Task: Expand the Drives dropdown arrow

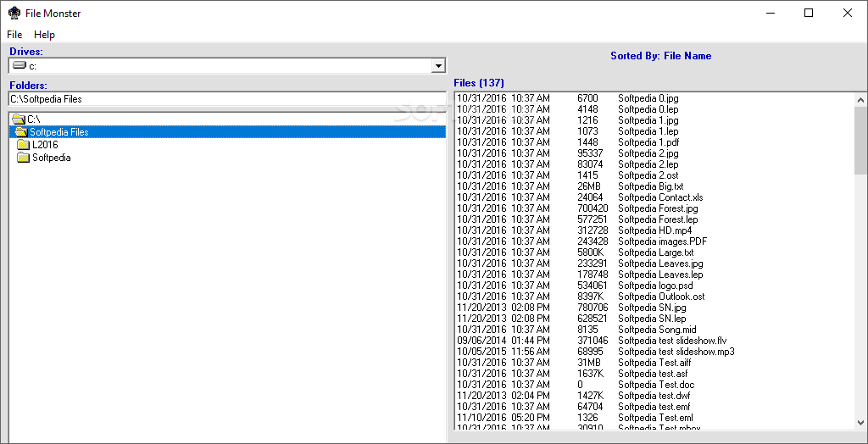Action: click(x=438, y=66)
